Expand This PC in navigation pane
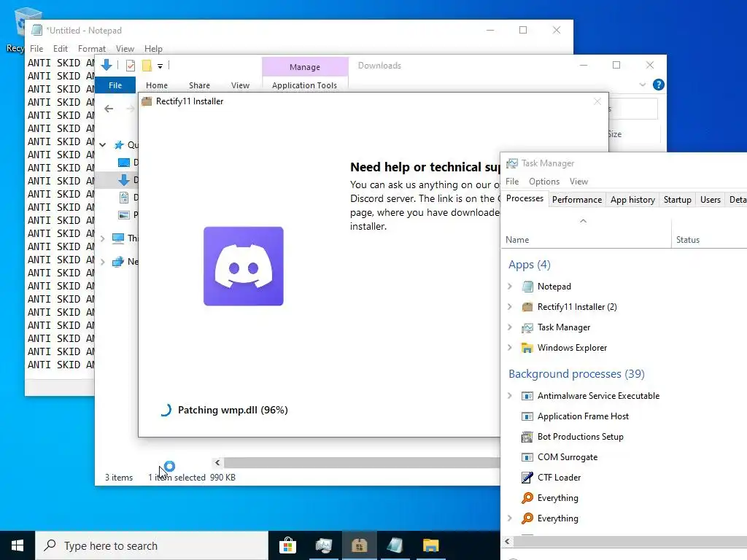This screenshot has height=560, width=747. (102, 238)
